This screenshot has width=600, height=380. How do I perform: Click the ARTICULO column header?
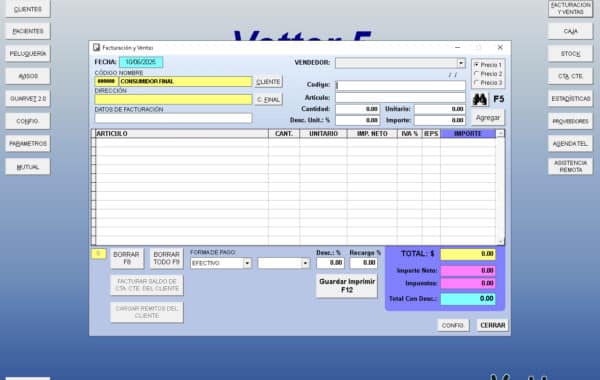click(182, 134)
